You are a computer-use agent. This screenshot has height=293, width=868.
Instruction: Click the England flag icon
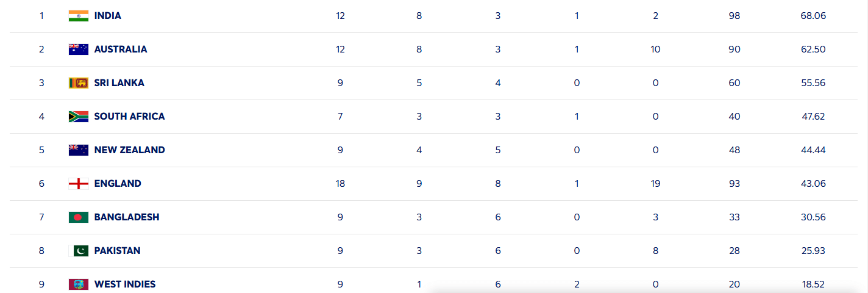click(79, 184)
